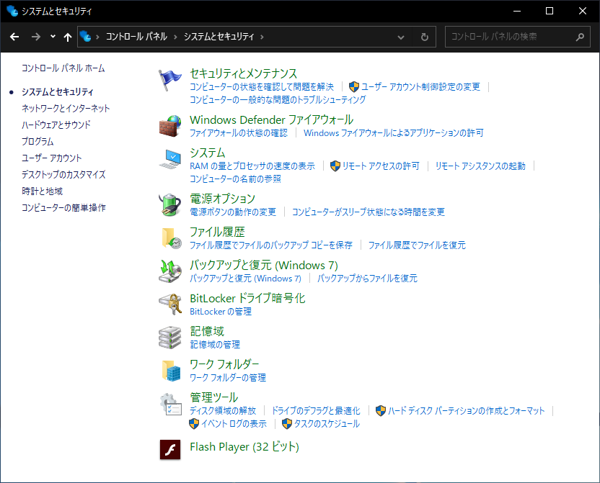Open プログラム category
600x483 pixels.
click(x=38, y=142)
